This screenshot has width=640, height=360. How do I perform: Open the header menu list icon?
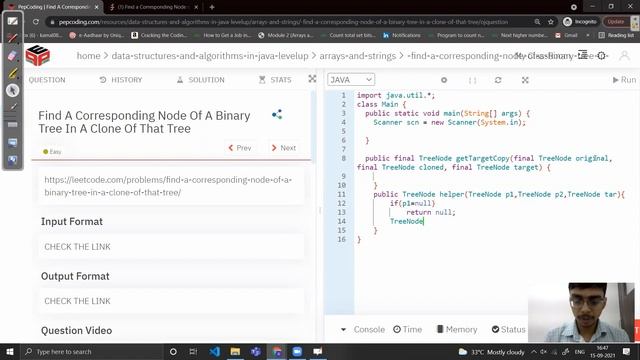pos(582,54)
